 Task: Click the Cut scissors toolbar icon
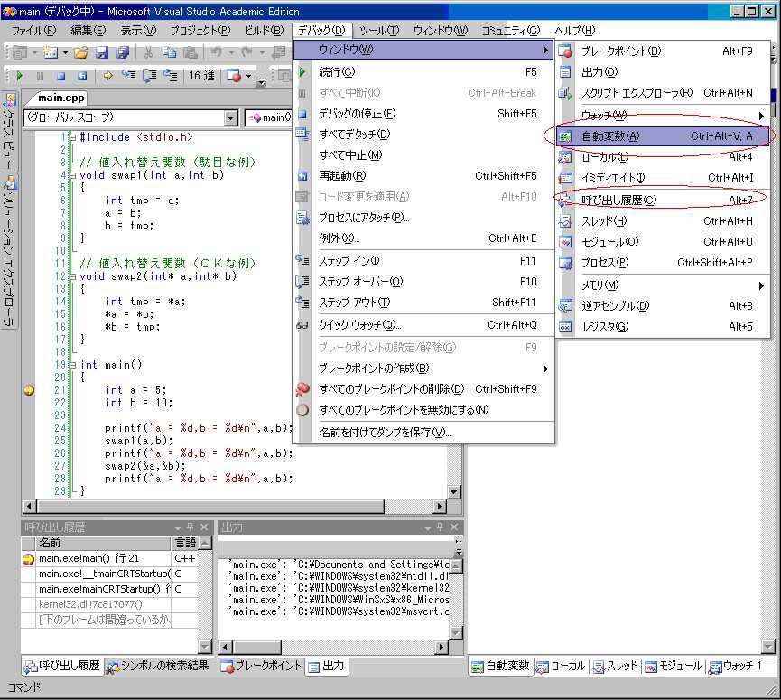click(148, 52)
